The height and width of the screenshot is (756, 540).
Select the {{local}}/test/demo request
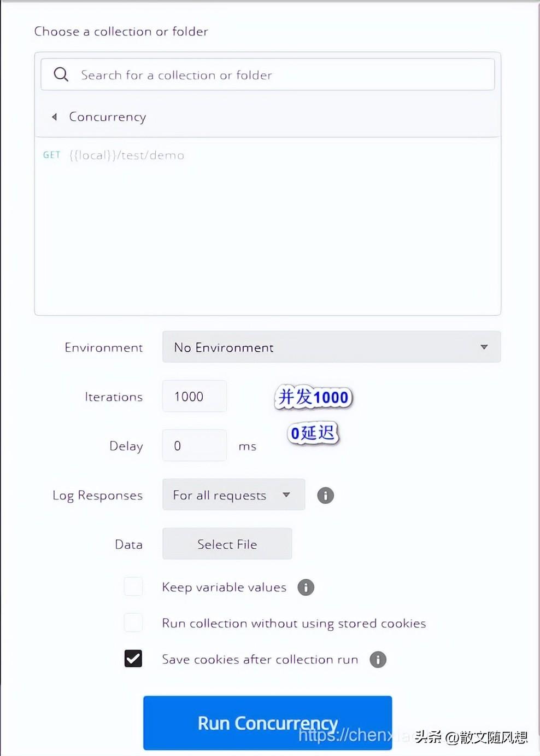pos(127,155)
